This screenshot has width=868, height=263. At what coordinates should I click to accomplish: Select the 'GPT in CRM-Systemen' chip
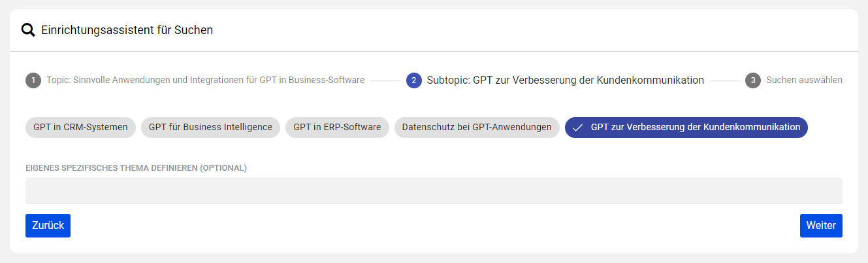80,128
